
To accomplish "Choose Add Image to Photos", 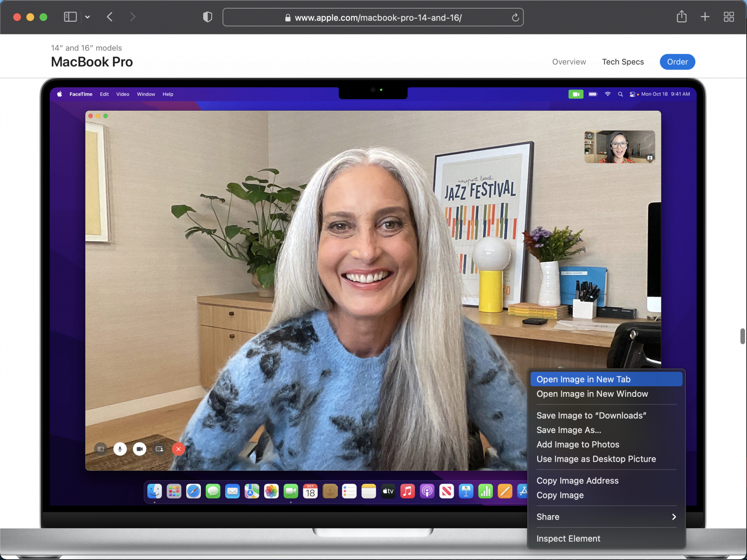I will click(577, 445).
